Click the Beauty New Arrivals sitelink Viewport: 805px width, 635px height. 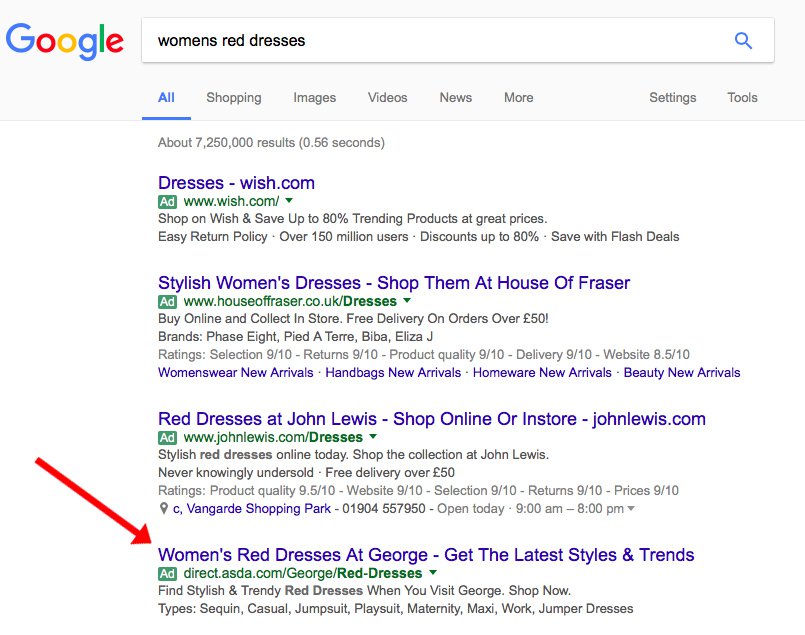pyautogui.click(x=682, y=373)
